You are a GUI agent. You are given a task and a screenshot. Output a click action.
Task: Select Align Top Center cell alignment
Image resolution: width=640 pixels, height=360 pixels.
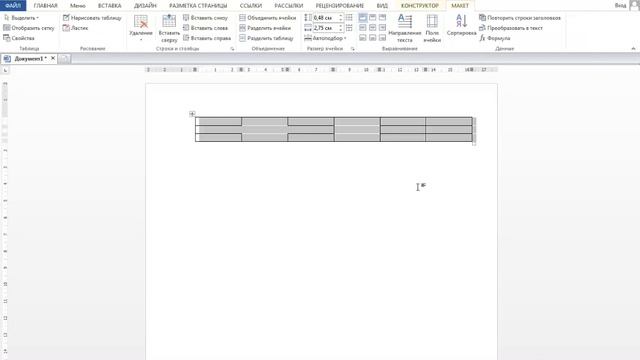(373, 18)
